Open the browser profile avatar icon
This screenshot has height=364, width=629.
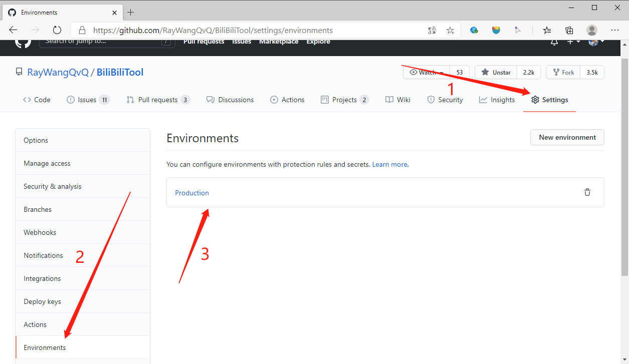click(x=592, y=30)
